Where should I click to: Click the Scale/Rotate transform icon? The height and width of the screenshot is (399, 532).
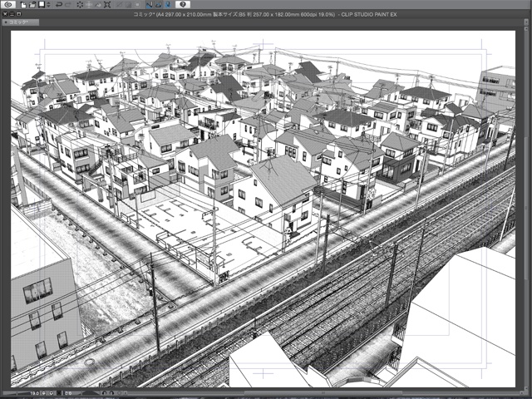pyautogui.click(x=107, y=5)
